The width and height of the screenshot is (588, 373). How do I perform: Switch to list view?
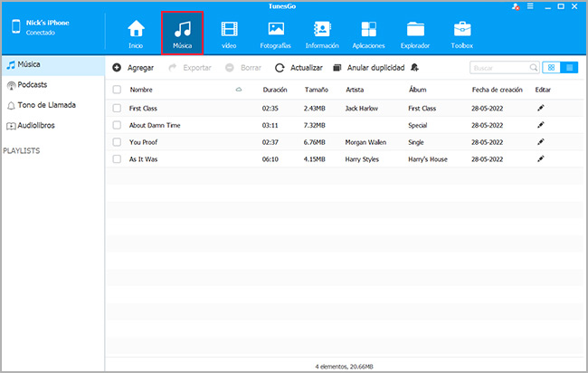[x=569, y=68]
